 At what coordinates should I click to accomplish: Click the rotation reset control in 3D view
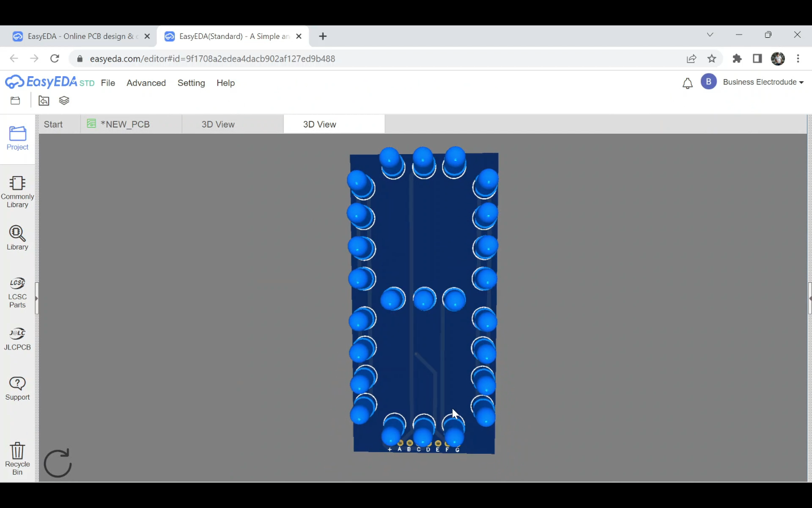tap(58, 463)
